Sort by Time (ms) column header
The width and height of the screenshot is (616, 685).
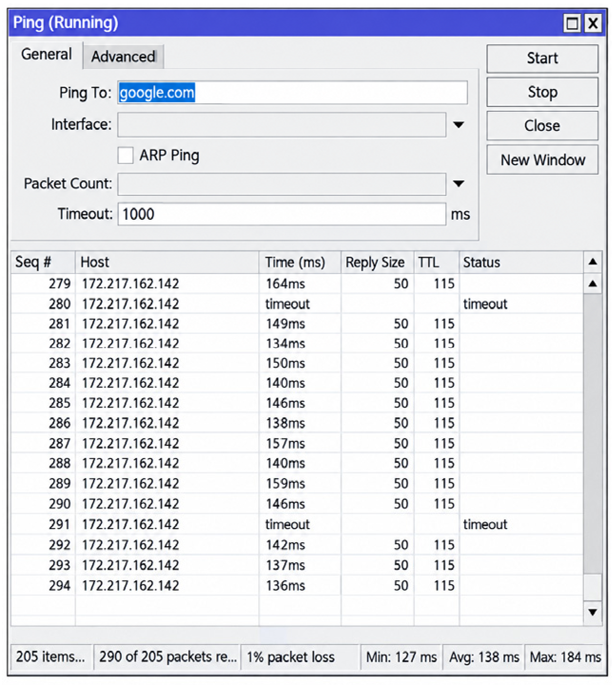point(300,262)
